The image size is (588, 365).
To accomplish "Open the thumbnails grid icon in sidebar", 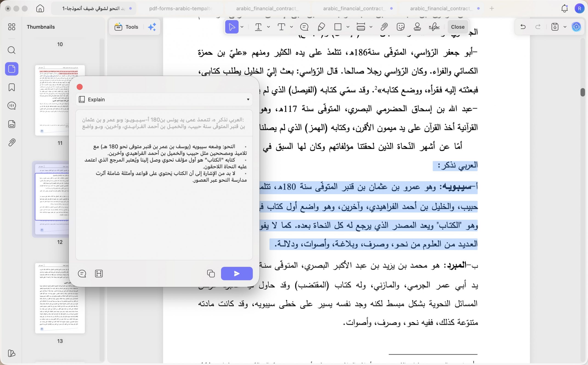I will click(11, 27).
